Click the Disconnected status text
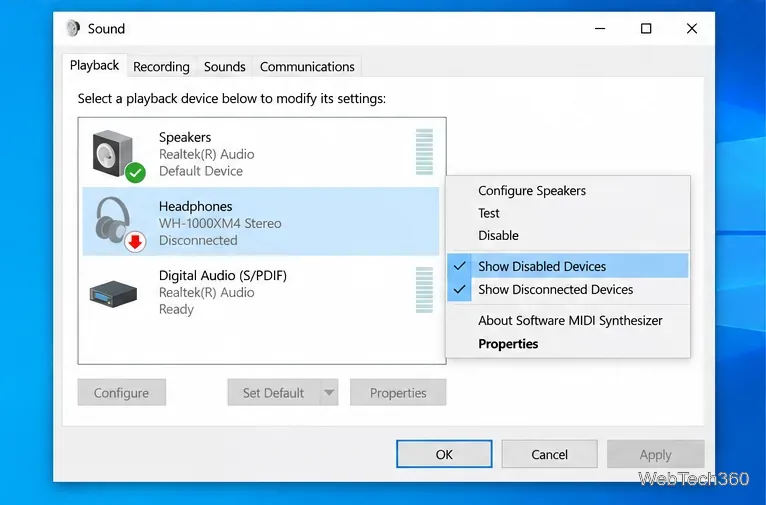This screenshot has width=766, height=505. 198,240
